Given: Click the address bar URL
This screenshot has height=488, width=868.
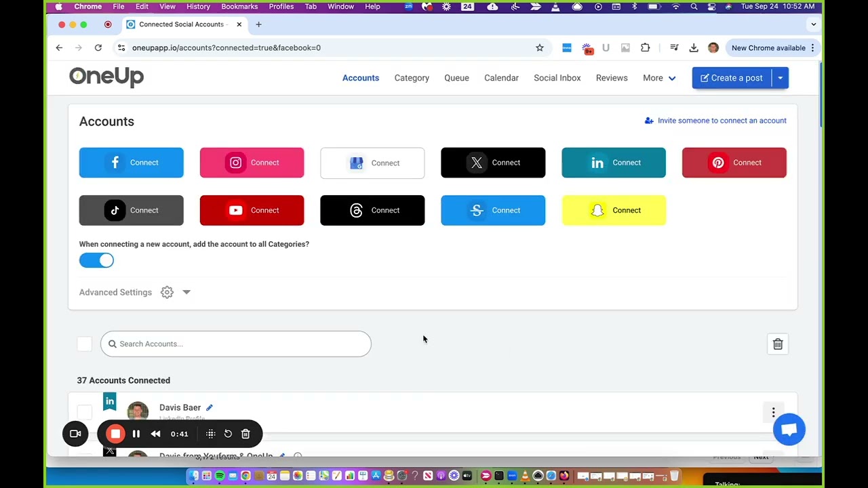Looking at the screenshot, I should pos(226,47).
